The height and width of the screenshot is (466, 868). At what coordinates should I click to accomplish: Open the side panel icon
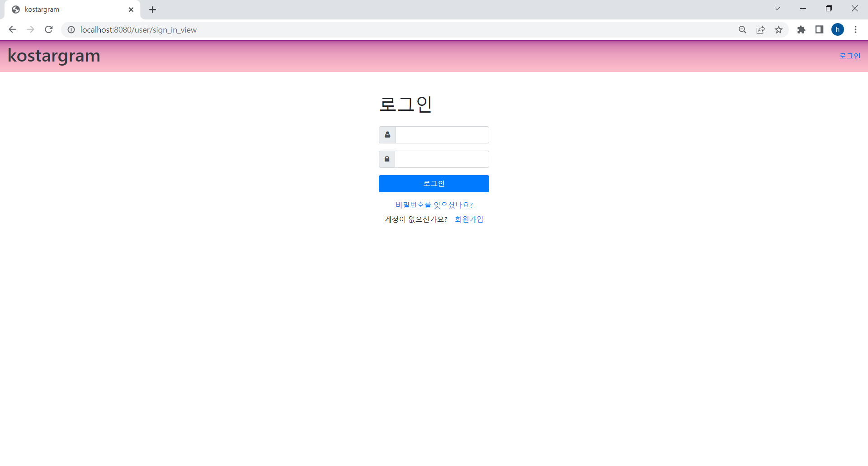(819, 29)
